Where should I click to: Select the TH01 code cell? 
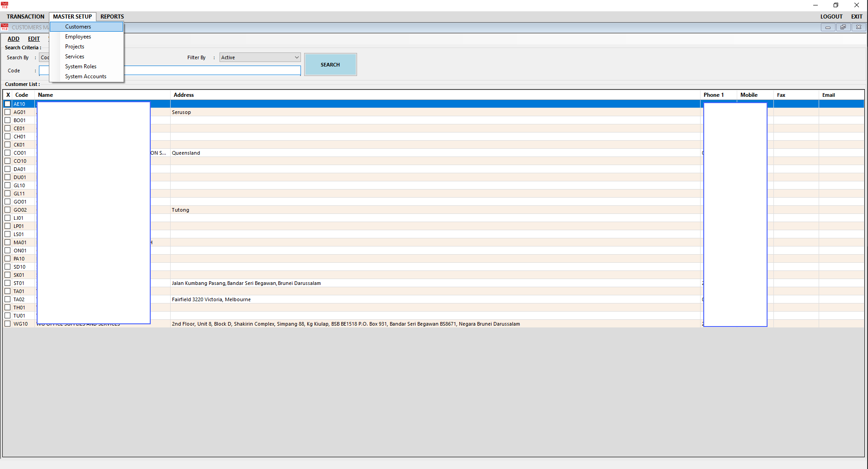pos(24,308)
